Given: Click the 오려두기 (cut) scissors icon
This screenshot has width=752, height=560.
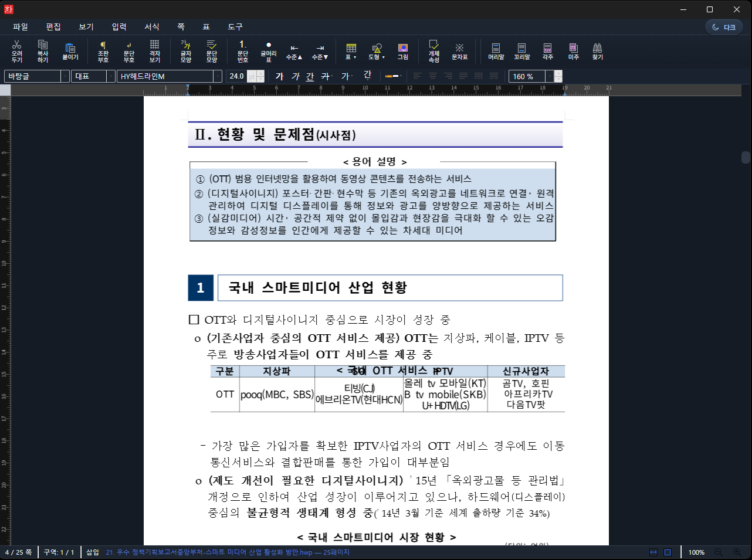Looking at the screenshot, I should point(17,51).
